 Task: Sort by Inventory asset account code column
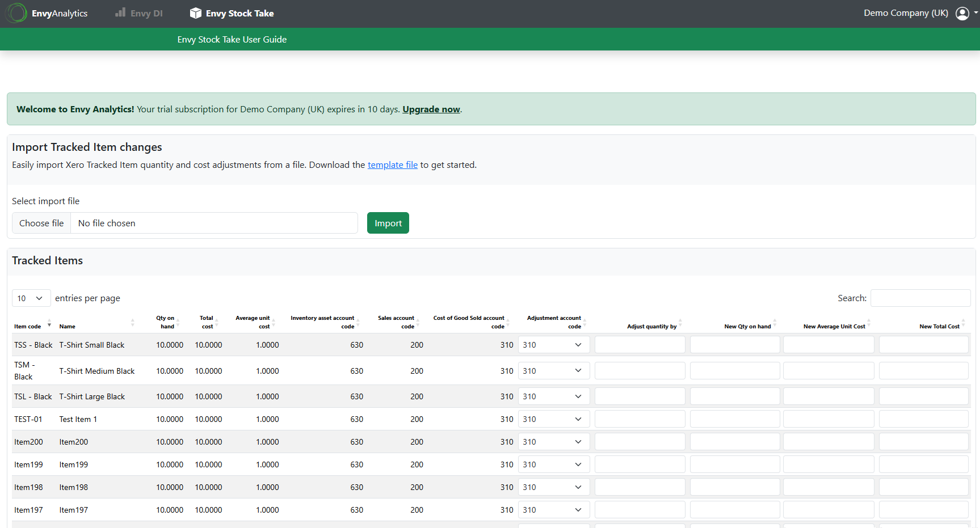click(358, 323)
